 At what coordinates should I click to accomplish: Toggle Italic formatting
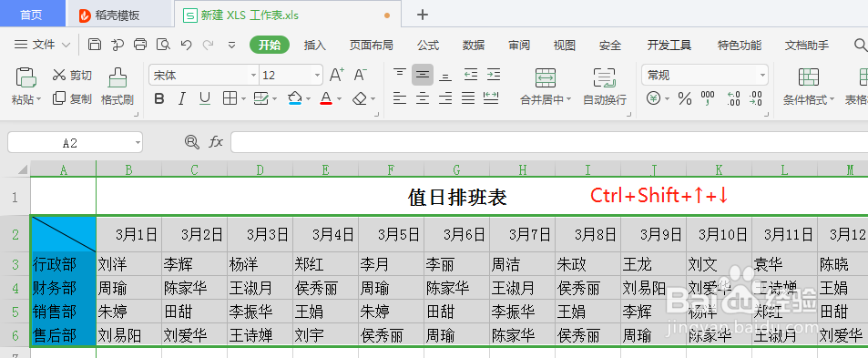[181, 99]
